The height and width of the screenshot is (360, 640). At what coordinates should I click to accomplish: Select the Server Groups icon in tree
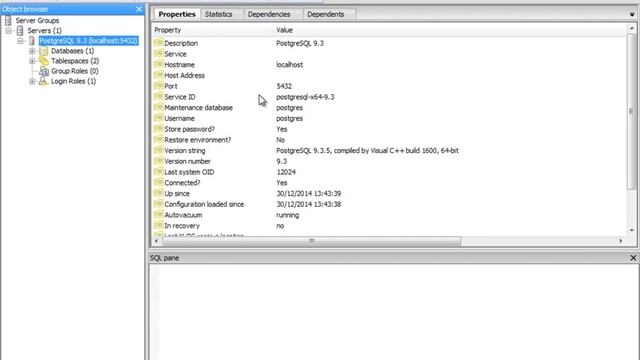pos(8,20)
